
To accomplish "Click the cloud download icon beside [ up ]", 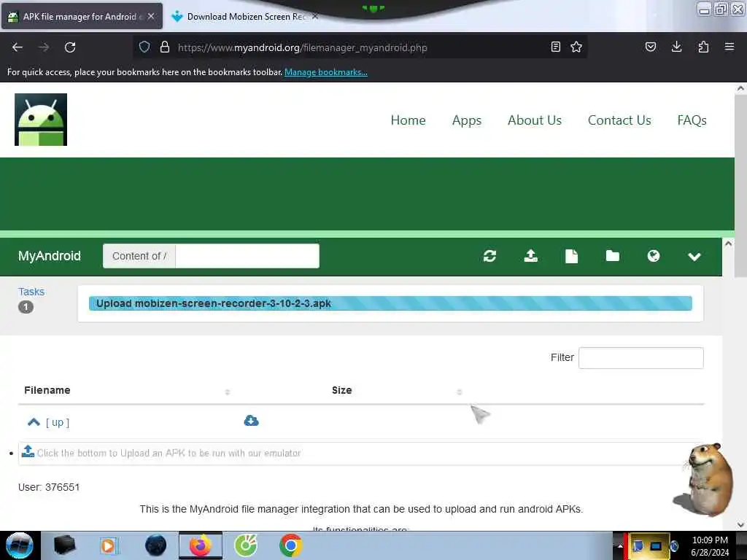I will tap(251, 421).
